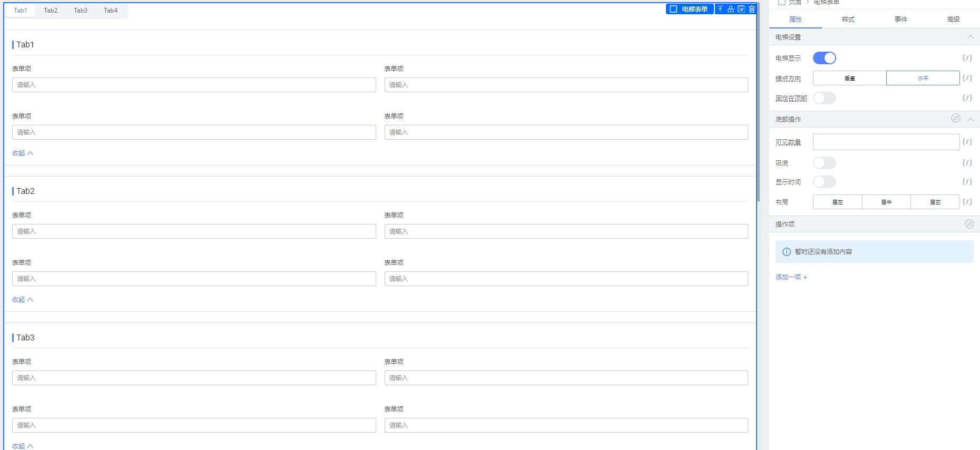Click variable binding icon for 布局
The width and height of the screenshot is (980, 450).
(967, 202)
